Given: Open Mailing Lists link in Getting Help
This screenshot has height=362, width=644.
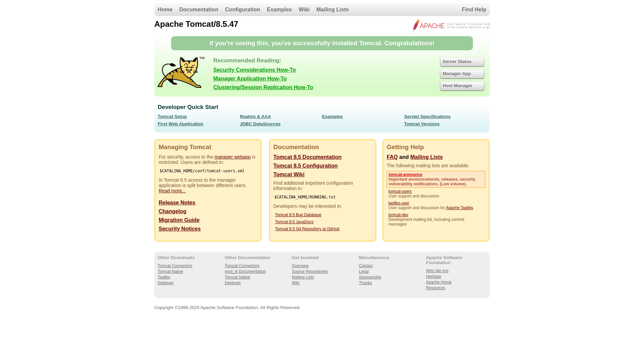Looking at the screenshot, I should (426, 157).
